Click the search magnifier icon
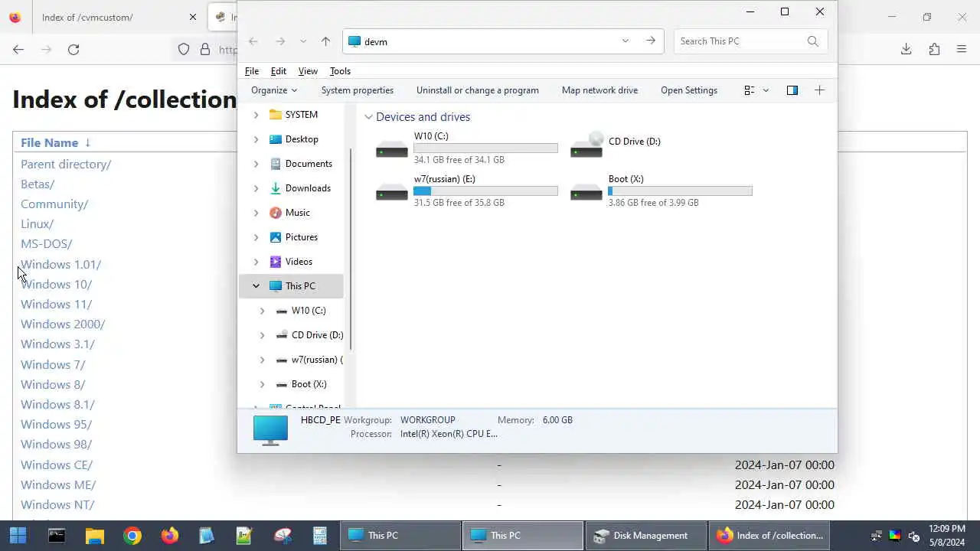This screenshot has width=980, height=551. pyautogui.click(x=812, y=41)
